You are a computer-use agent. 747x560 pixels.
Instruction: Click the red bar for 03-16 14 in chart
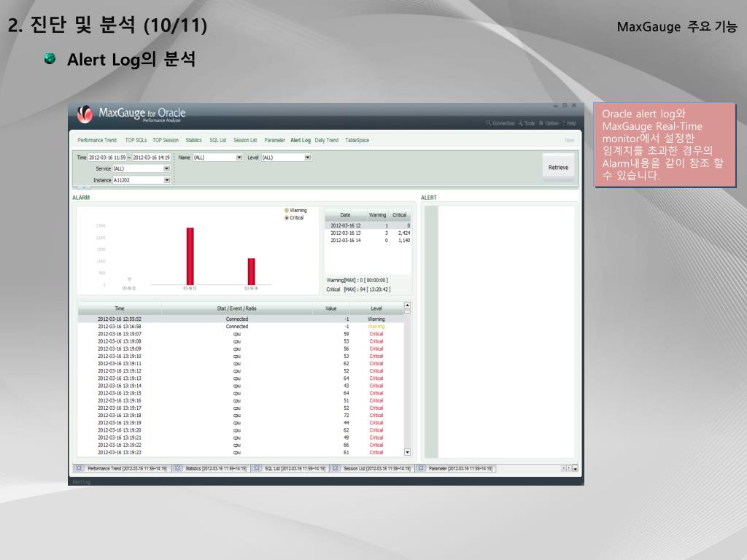click(251, 271)
